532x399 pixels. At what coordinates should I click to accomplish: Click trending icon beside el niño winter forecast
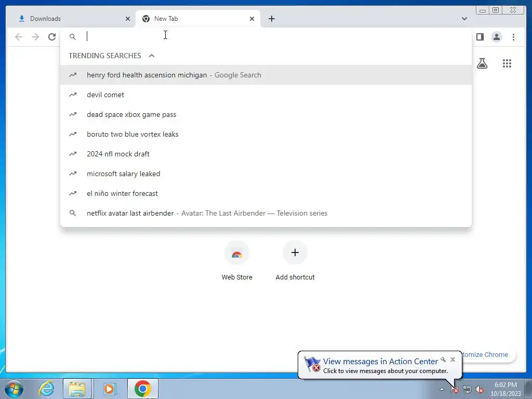pos(73,193)
